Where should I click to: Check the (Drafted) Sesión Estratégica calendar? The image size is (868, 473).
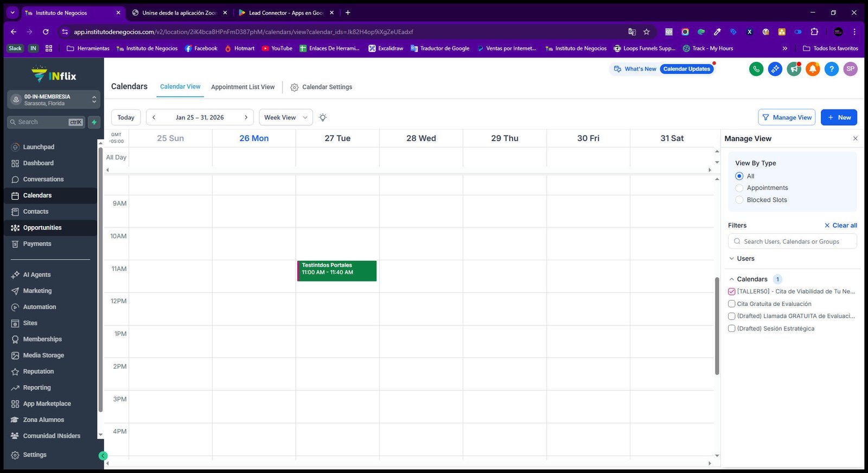(x=732, y=328)
